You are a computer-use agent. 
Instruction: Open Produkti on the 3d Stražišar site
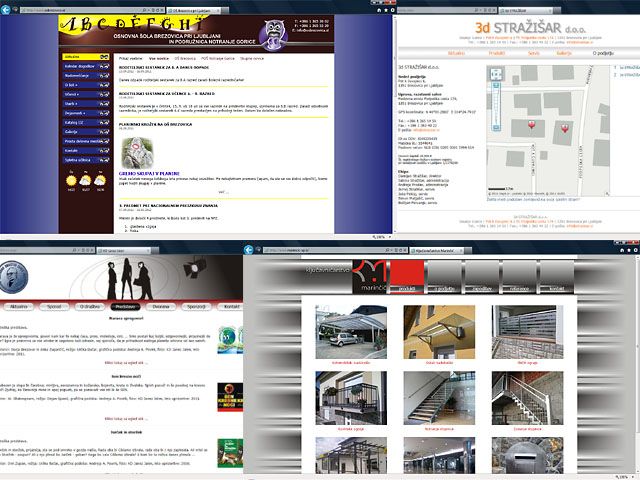497,53
